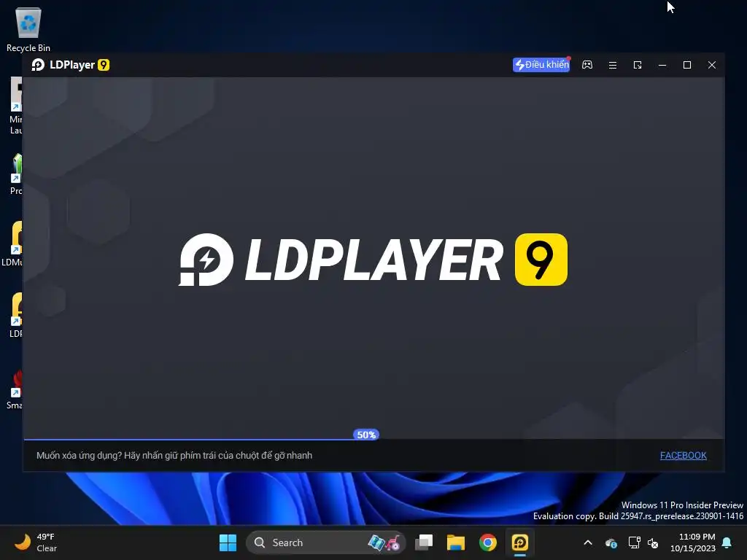Show hidden system tray icons

point(588,542)
